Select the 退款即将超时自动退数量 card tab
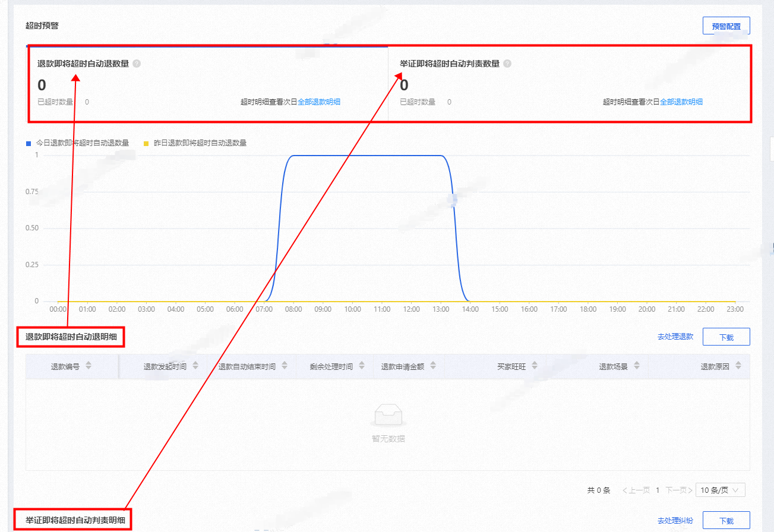 click(207, 83)
